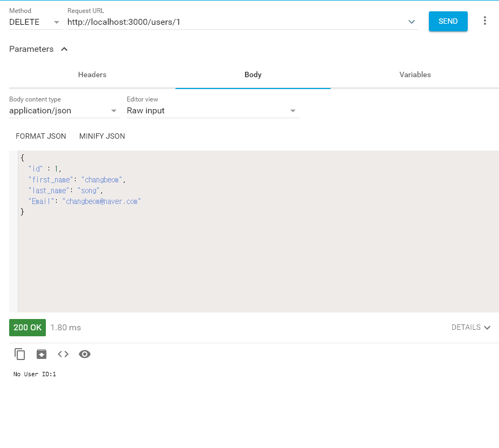This screenshot has width=499, height=448.
Task: Send the request with SEND button
Action: click(x=448, y=22)
